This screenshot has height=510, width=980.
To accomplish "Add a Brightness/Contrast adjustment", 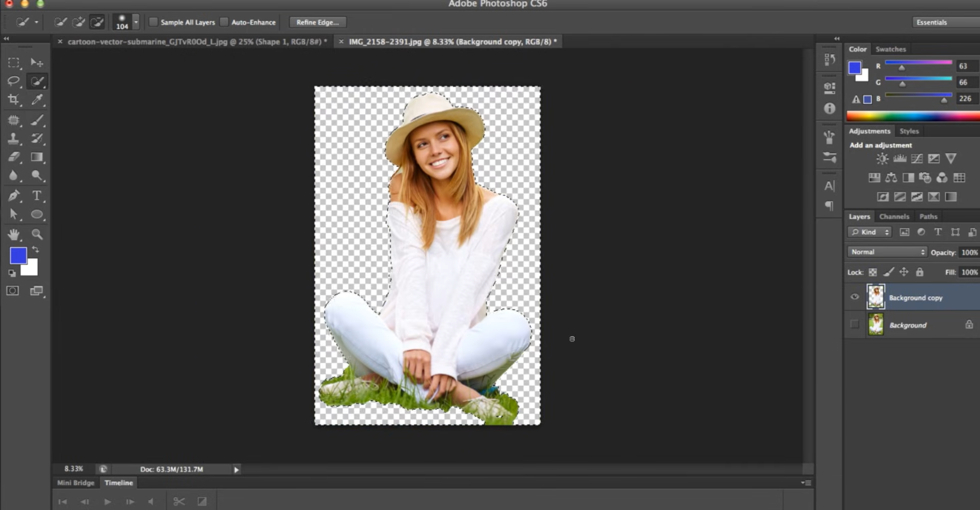I will [x=882, y=158].
